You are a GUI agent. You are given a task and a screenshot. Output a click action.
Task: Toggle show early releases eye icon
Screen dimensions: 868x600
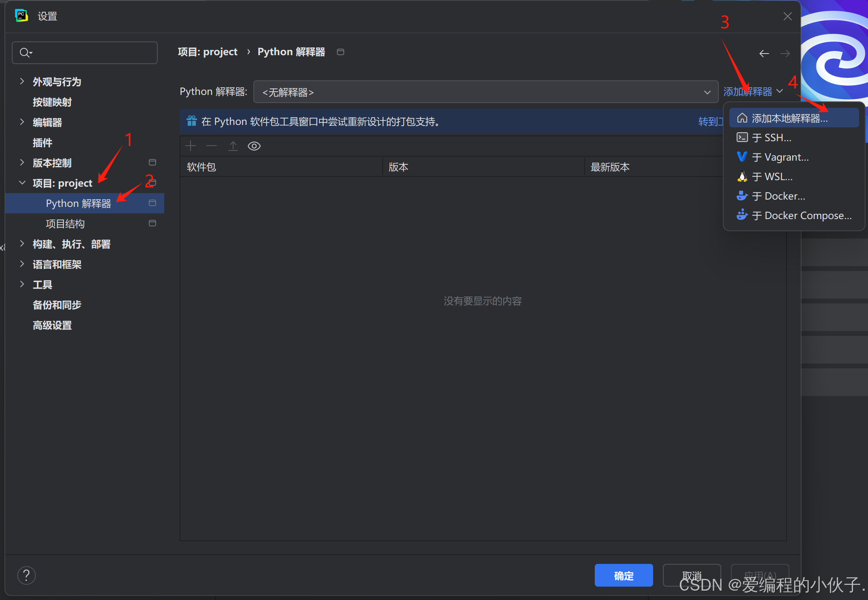(x=254, y=146)
